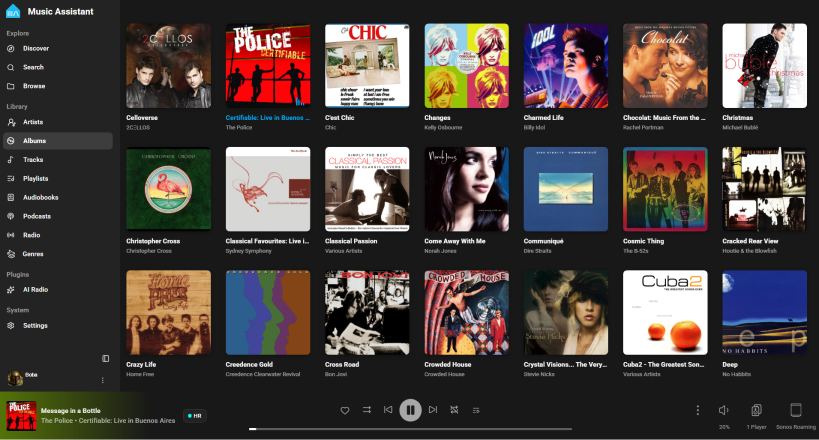The image size is (819, 440).
Task: Open the Come Away With Me album cover
Action: pos(466,189)
